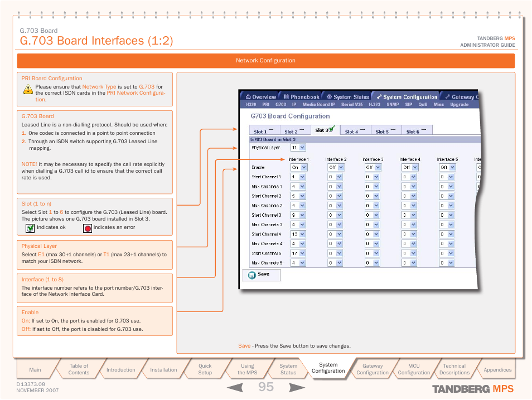Viewport: 532px width, 400px height.
Task: Click the disk icon on Save button
Action: click(x=252, y=275)
